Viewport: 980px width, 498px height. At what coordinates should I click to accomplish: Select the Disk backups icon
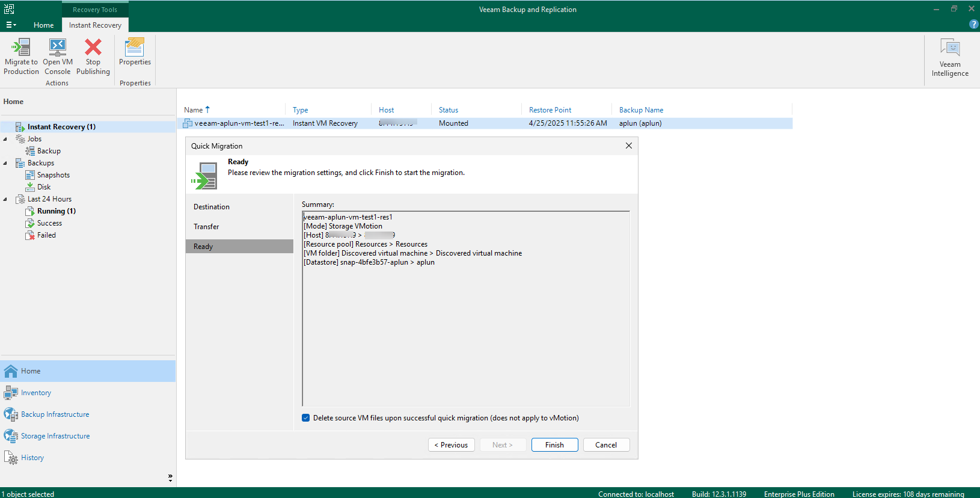click(x=30, y=187)
